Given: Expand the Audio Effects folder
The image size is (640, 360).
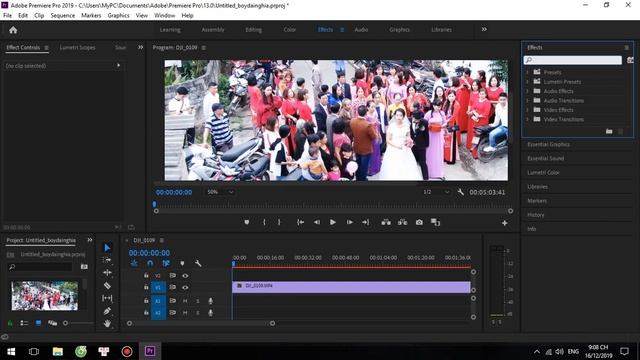Looking at the screenshot, I should pos(527,91).
